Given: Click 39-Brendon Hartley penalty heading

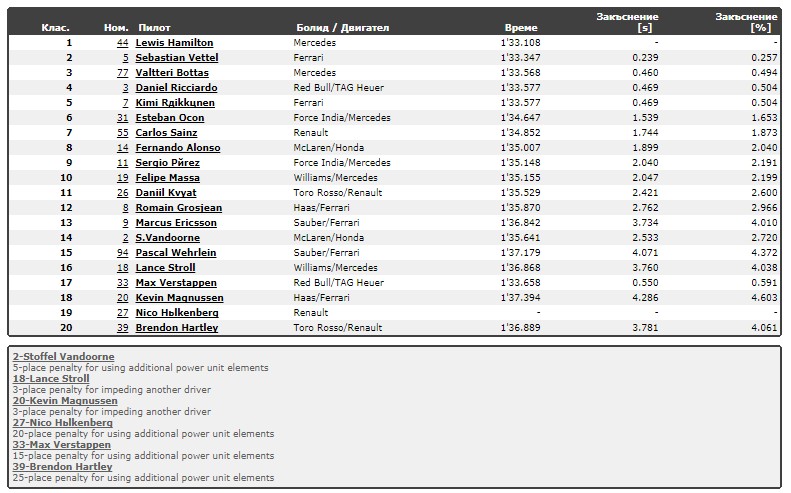Looking at the screenshot, I should click(x=63, y=467).
